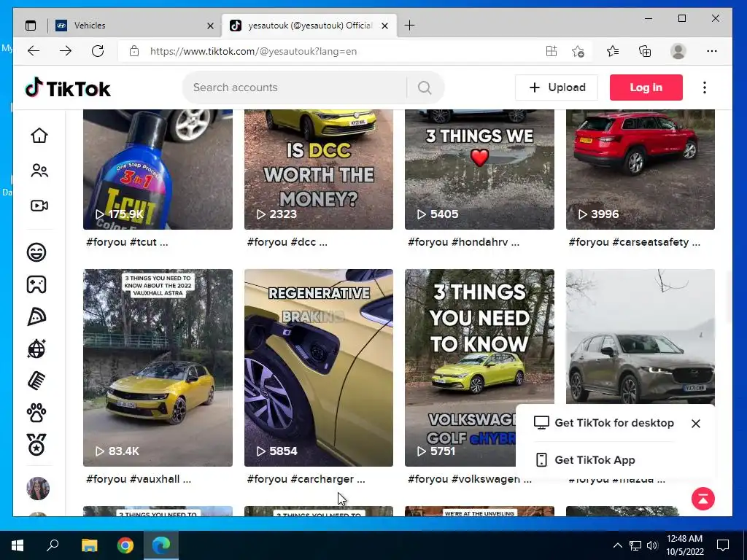The width and height of the screenshot is (747, 560).
Task: Open the Vauxhall Astra 83.4K video
Action: 158,367
